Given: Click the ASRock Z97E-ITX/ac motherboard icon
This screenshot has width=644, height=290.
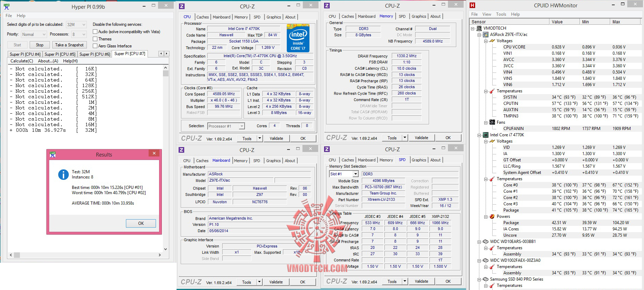Looking at the screenshot, I should (486, 35).
